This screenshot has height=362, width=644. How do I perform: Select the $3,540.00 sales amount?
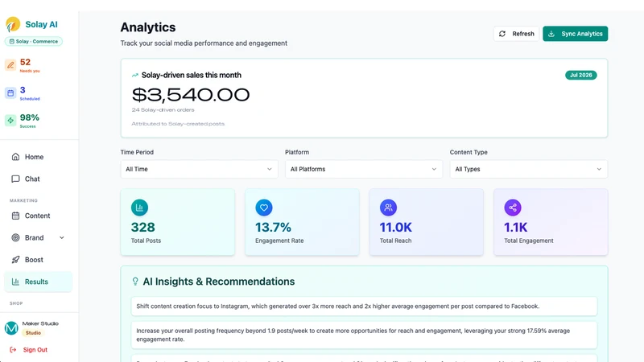(191, 95)
